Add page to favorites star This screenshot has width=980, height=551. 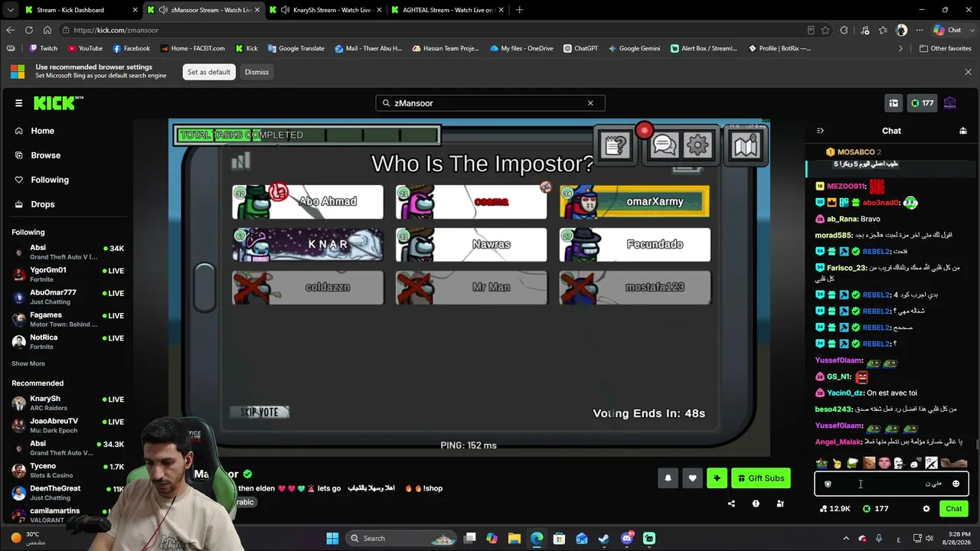(825, 30)
